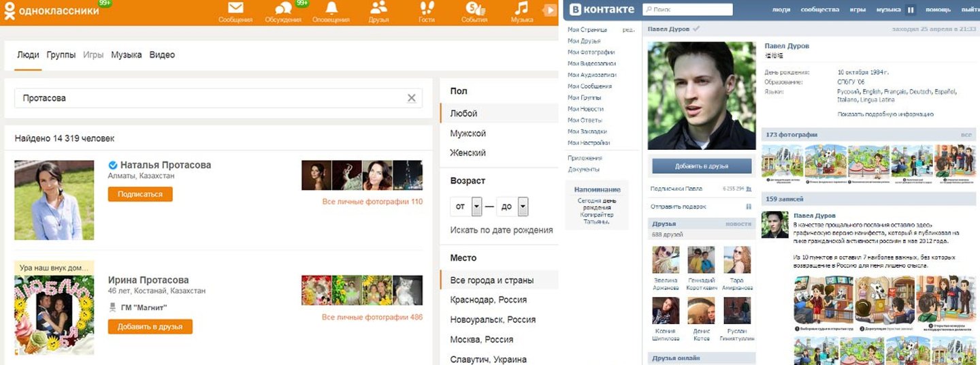Viewport: 980px width, 365px height.
Task: Open friend Руслан Гиниятуллин avatar
Action: [x=737, y=311]
